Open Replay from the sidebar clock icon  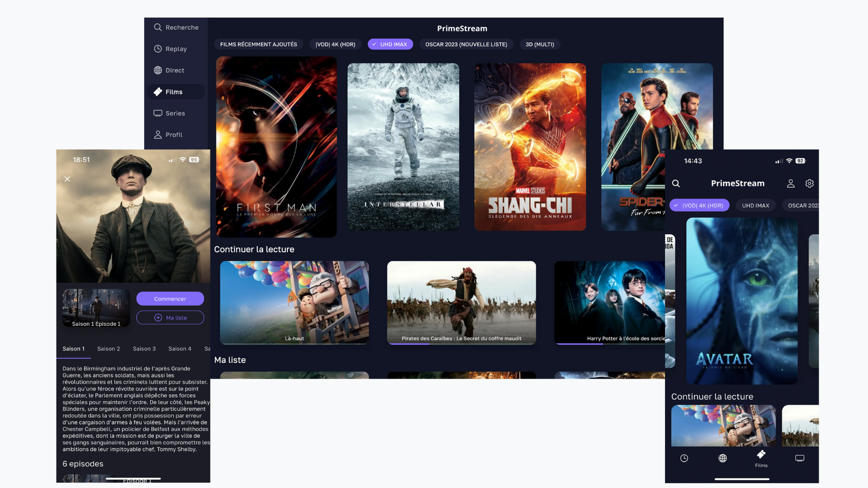coord(158,49)
